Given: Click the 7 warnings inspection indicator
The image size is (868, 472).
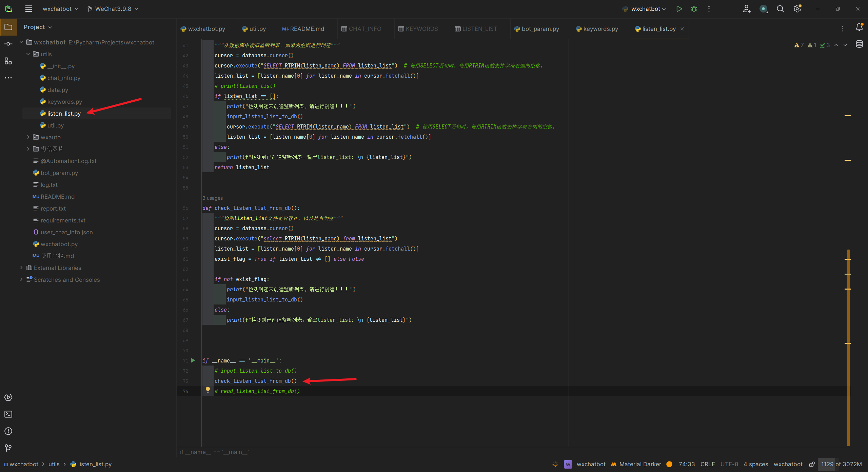Looking at the screenshot, I should tap(799, 45).
